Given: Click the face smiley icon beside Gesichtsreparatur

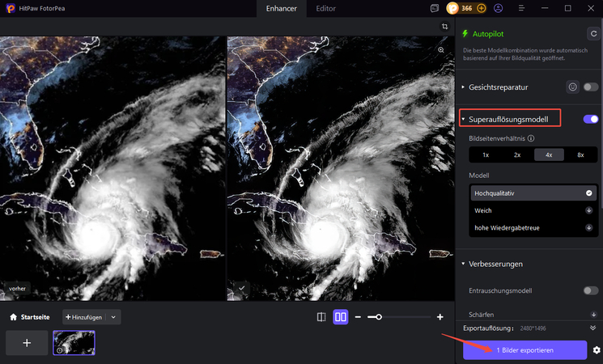Looking at the screenshot, I should coord(572,87).
